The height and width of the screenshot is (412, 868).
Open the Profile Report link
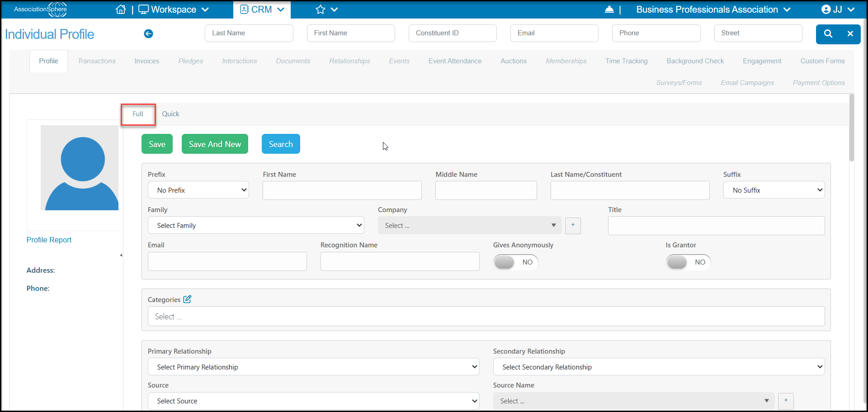pos(49,240)
